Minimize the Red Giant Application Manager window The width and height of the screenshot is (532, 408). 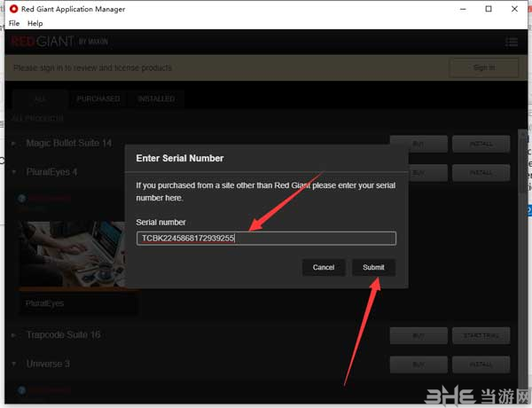click(x=463, y=9)
